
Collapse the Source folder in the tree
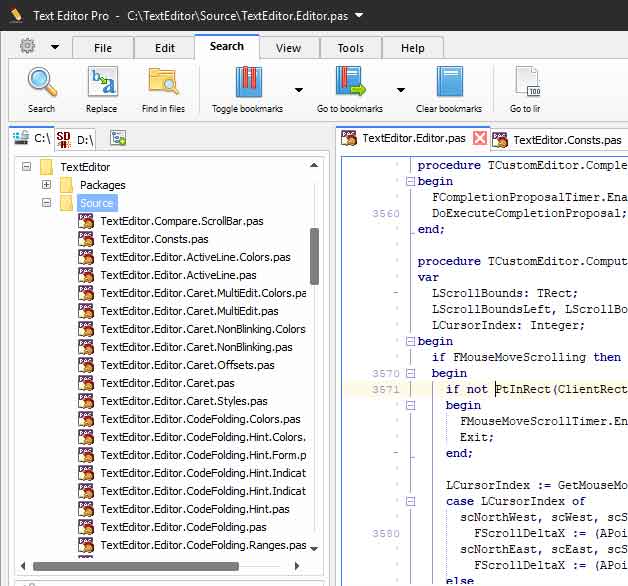[x=46, y=203]
